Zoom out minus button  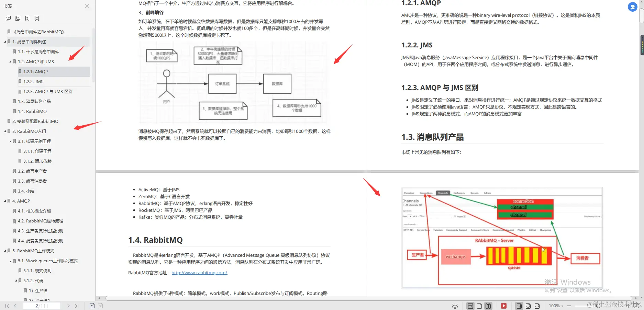coord(569,306)
